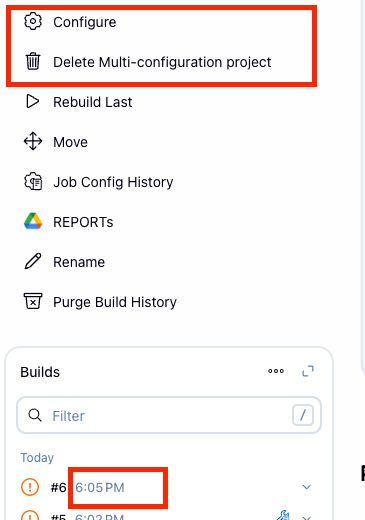The image size is (365, 520).
Task: Click the slash shortcut badge in Filter
Action: point(303,415)
